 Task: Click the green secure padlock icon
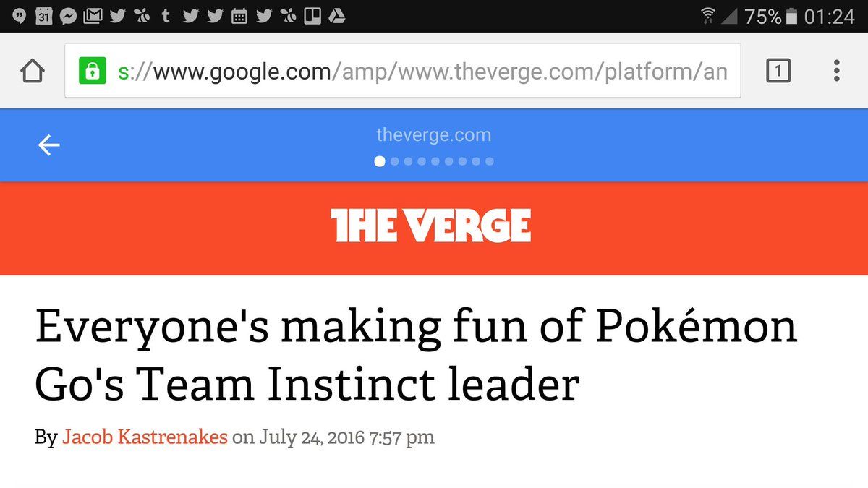tap(92, 71)
